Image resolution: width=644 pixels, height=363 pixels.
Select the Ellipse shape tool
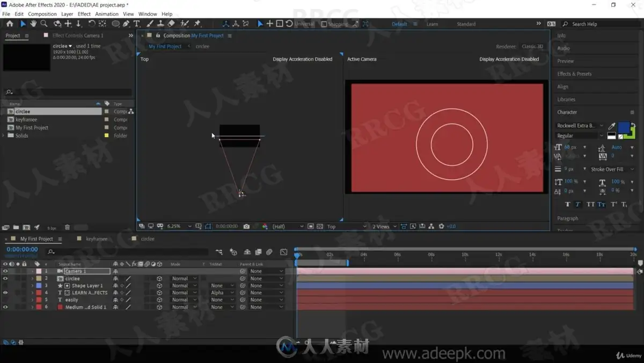tap(115, 24)
